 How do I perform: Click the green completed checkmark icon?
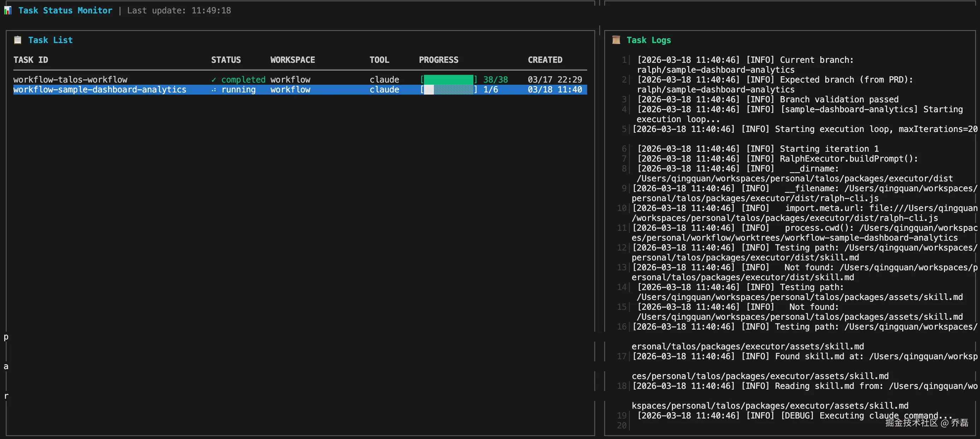(x=213, y=79)
